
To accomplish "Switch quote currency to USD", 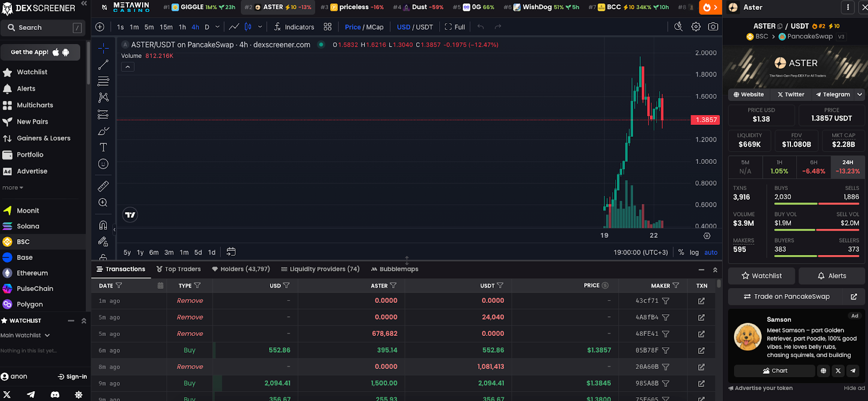I will point(404,27).
